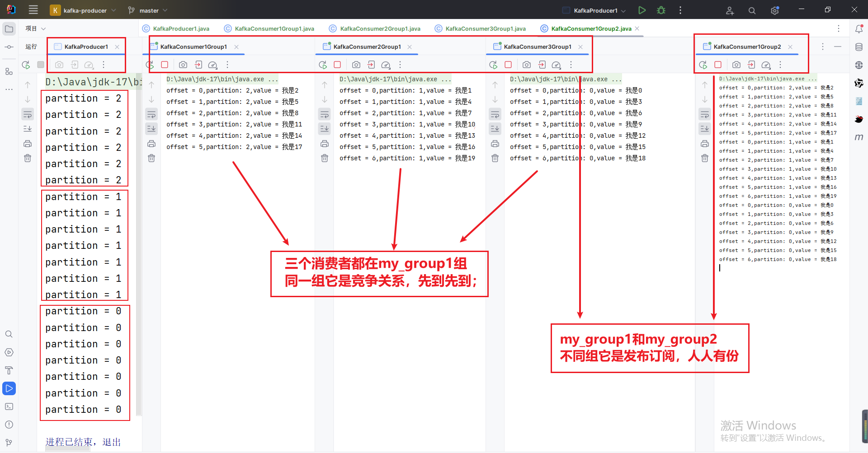Clear all output in KafkaProducer1 console

click(28, 158)
